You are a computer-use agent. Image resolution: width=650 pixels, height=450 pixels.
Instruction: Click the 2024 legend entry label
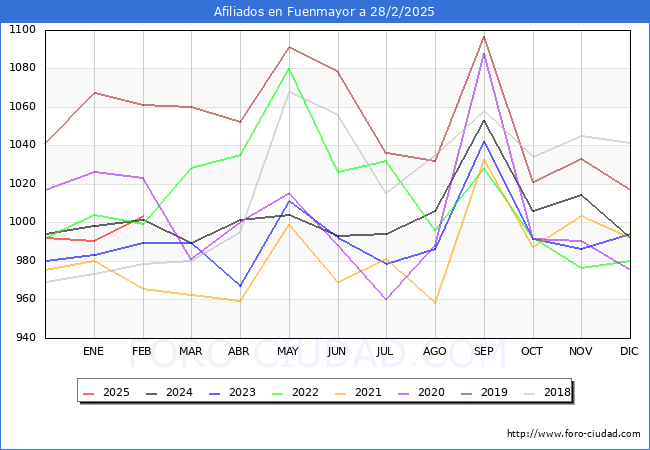(179, 392)
